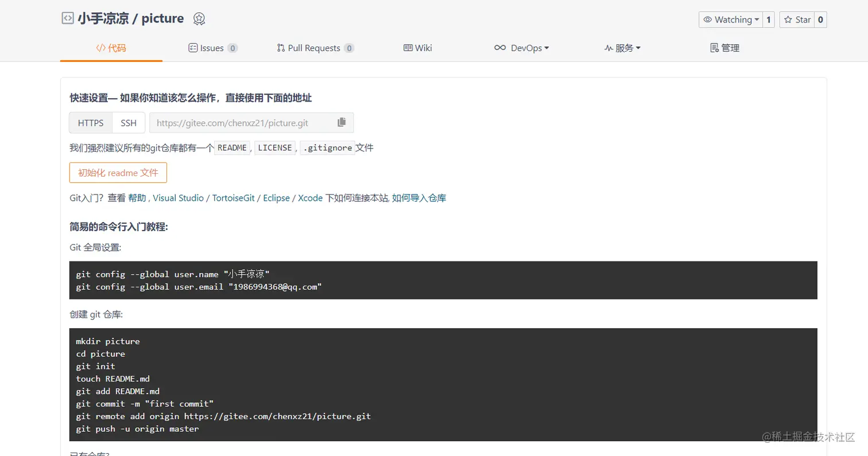Click the LICENSE tag text
Screen dimensions: 868x456
pyautogui.click(x=275, y=148)
